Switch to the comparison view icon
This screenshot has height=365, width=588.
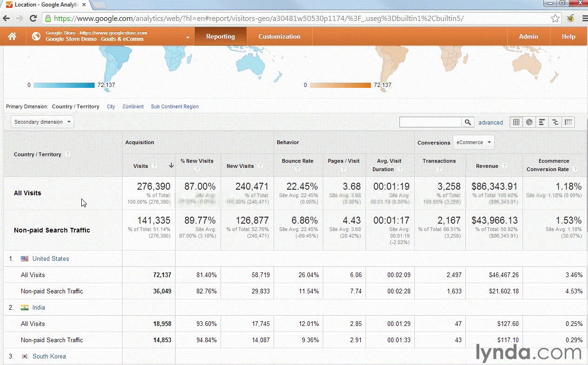pos(555,122)
